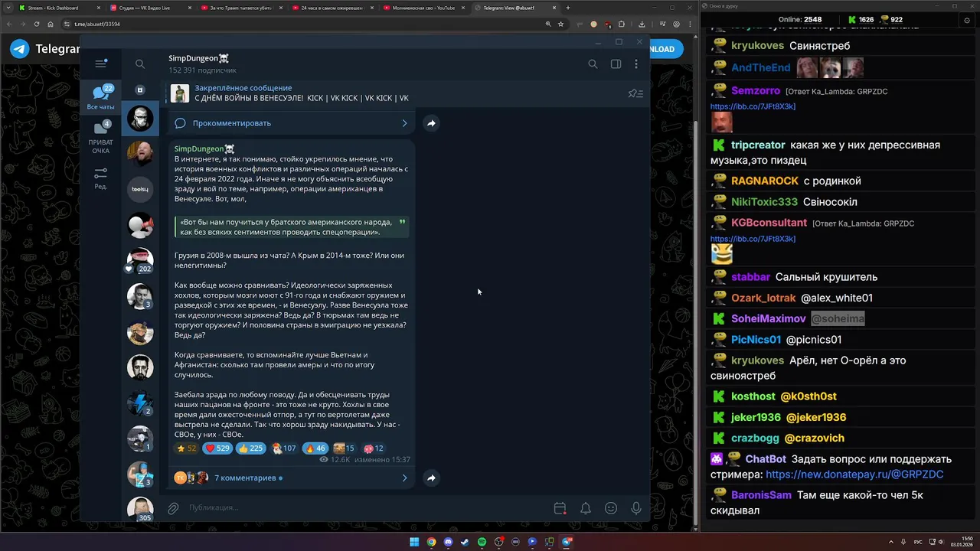Image resolution: width=980 pixels, height=551 pixels.
Task: Open the emoji picker smiley icon
Action: pos(610,508)
